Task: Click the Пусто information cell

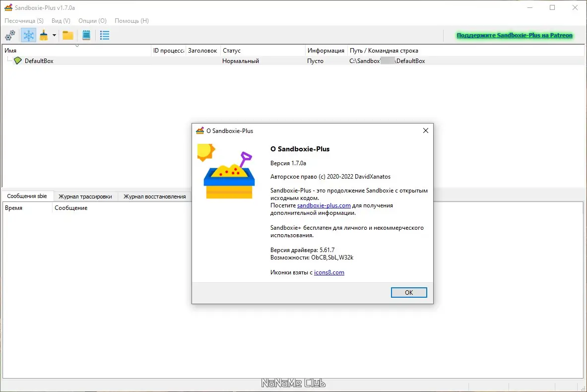Action: [315, 61]
